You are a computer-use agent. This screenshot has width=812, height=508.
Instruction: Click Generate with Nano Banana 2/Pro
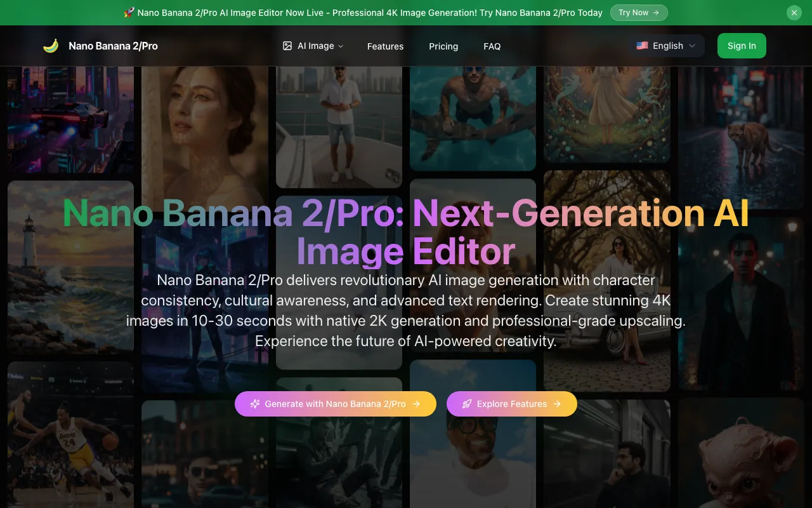[x=336, y=404]
